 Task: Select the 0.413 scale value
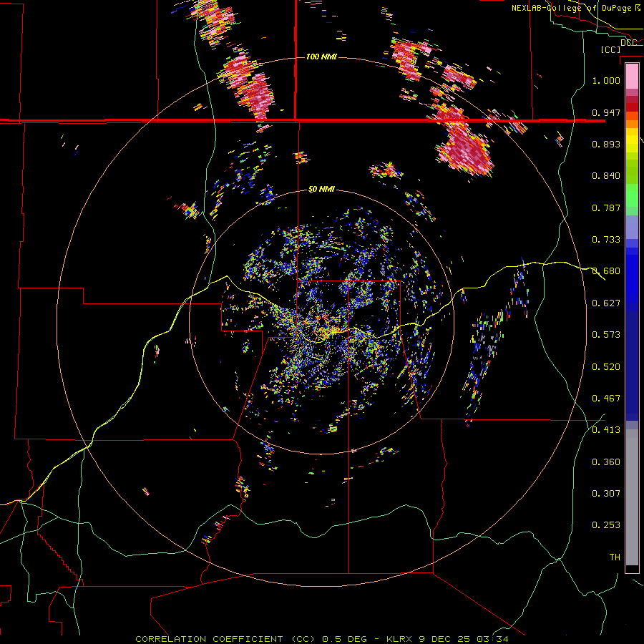606,430
